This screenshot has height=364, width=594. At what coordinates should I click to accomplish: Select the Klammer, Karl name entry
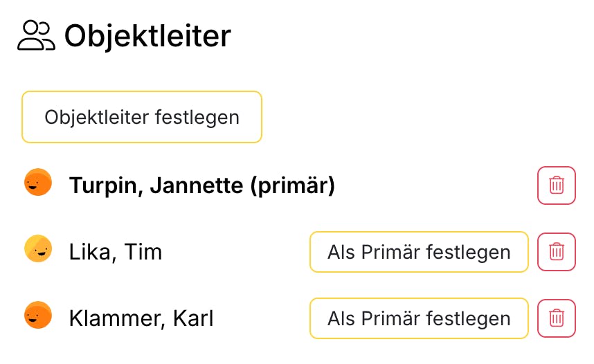click(x=141, y=318)
